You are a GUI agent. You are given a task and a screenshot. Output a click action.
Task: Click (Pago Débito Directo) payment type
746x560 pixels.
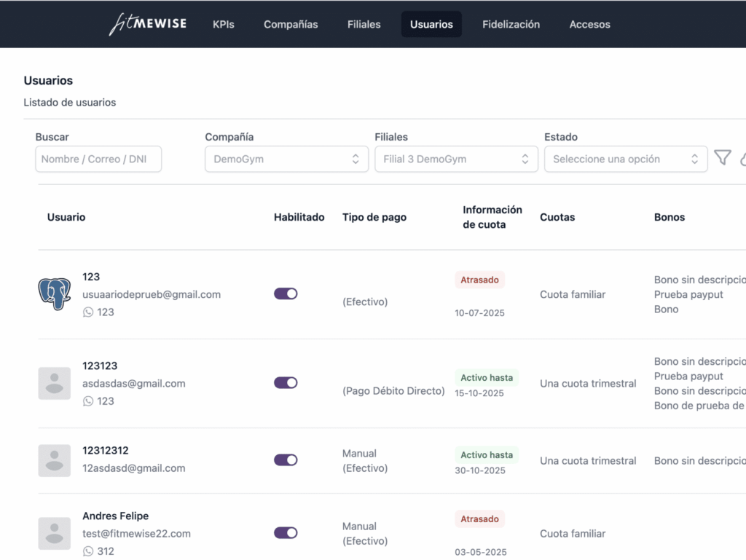tap(393, 391)
